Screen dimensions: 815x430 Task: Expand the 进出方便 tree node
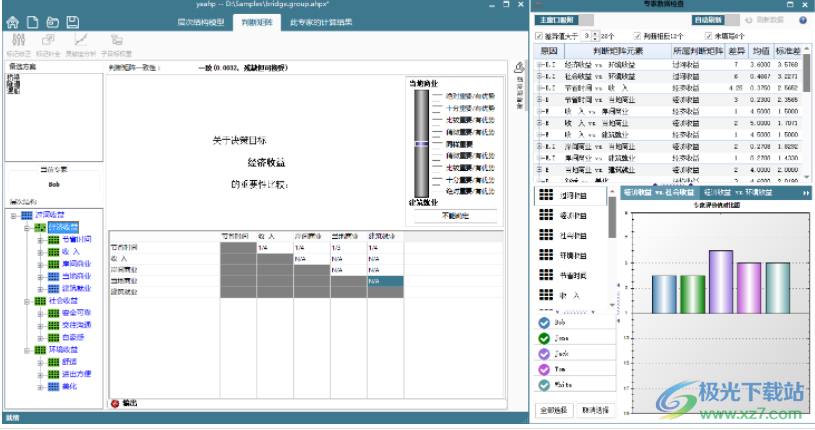[x=41, y=375]
